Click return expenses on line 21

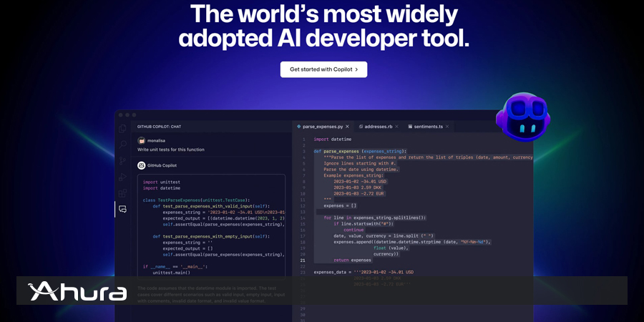[352, 260]
